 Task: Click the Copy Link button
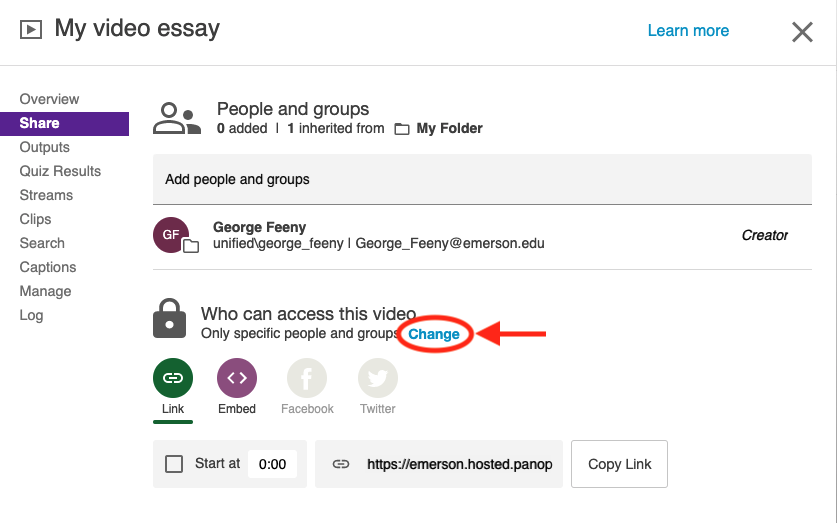619,464
